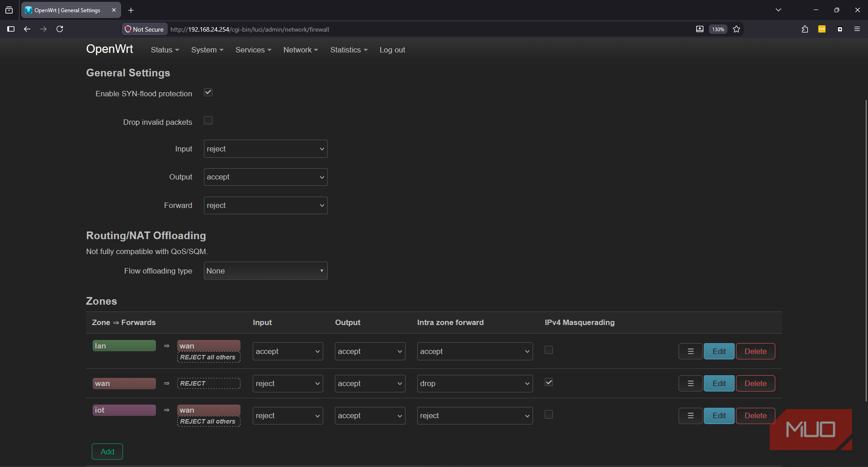Open the Statistics menu

click(x=349, y=50)
